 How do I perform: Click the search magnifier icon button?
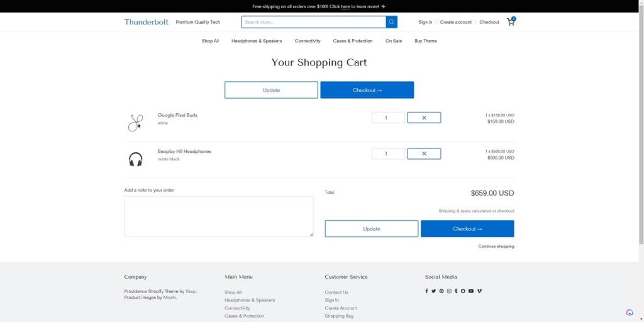pyautogui.click(x=392, y=22)
